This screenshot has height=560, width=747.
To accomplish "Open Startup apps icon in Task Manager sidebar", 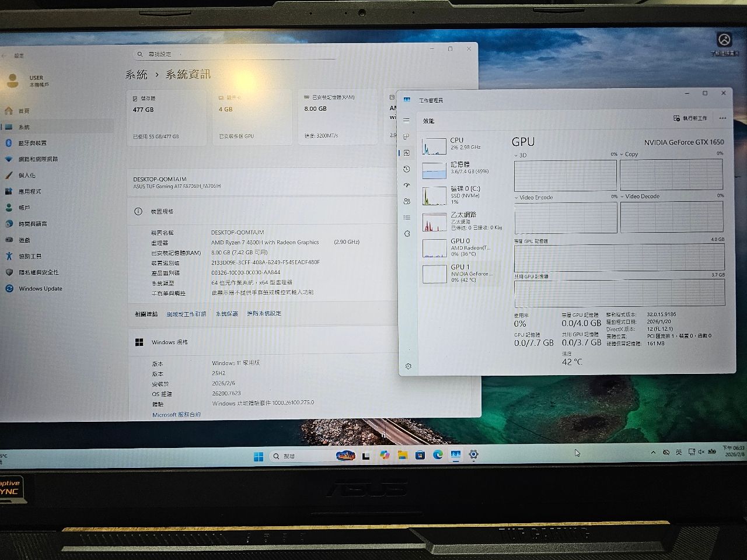I will click(407, 185).
